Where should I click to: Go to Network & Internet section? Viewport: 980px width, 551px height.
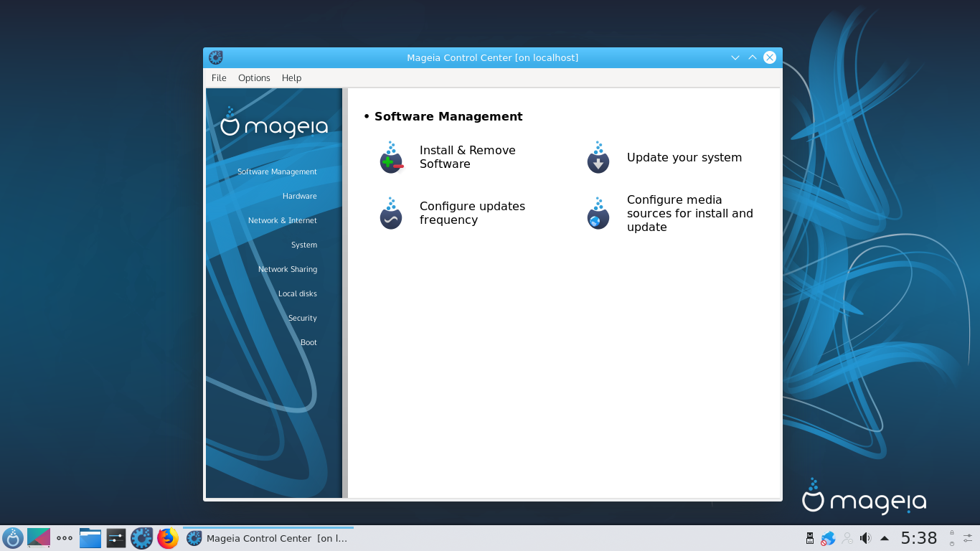coord(282,220)
